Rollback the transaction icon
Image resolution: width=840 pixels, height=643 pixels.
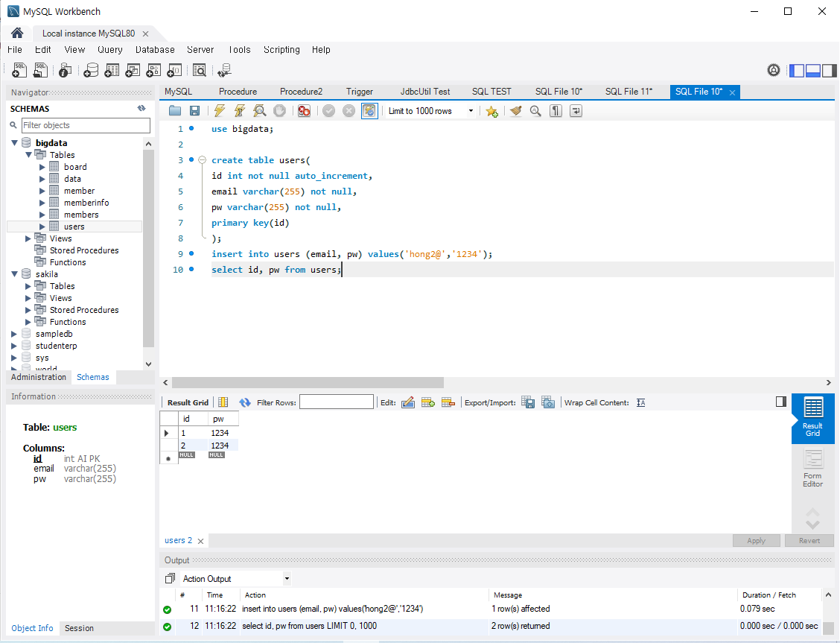click(349, 111)
